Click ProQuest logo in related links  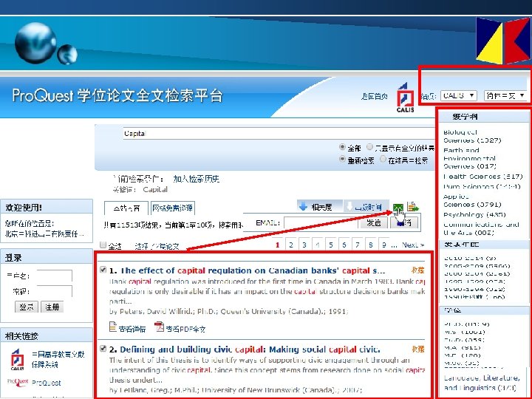(x=18, y=383)
